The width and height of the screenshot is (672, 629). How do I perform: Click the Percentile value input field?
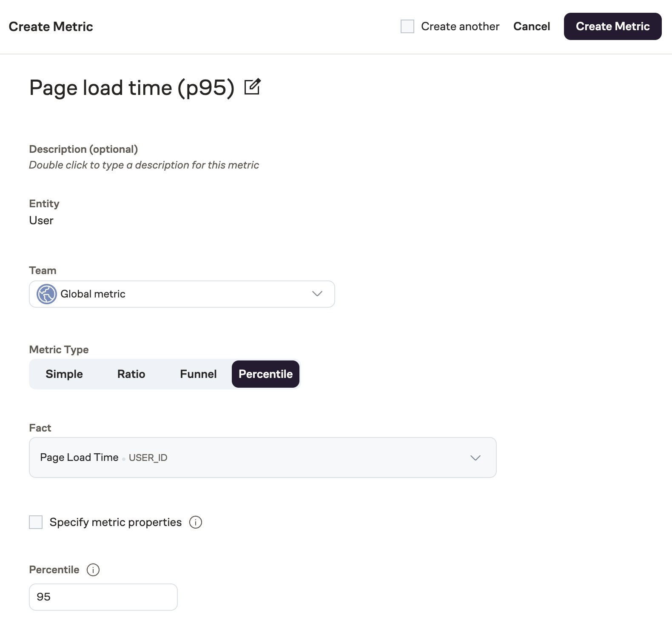(103, 597)
